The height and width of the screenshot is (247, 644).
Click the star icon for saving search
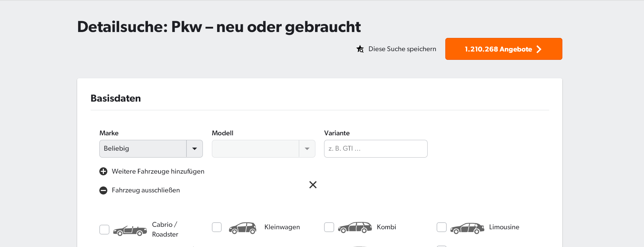click(360, 49)
